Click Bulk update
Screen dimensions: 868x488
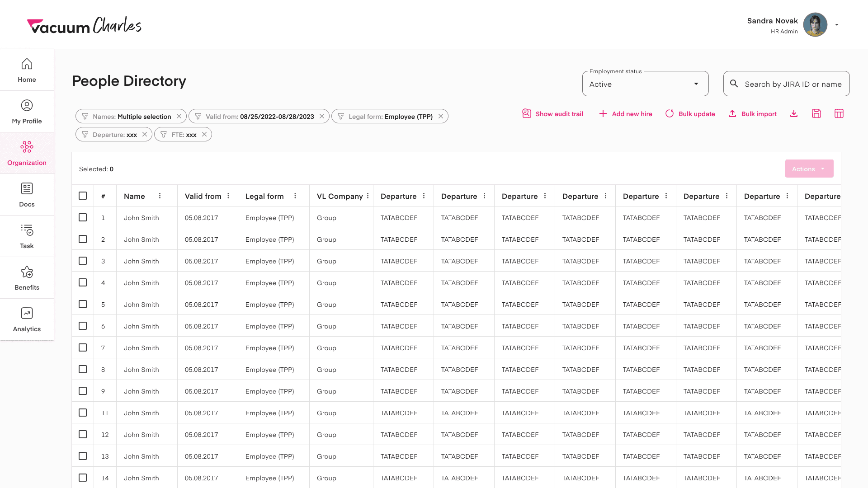coord(690,114)
